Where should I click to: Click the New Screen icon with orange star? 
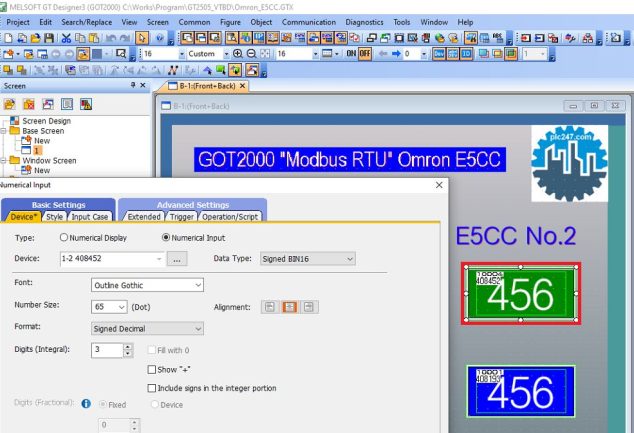tap(8, 53)
